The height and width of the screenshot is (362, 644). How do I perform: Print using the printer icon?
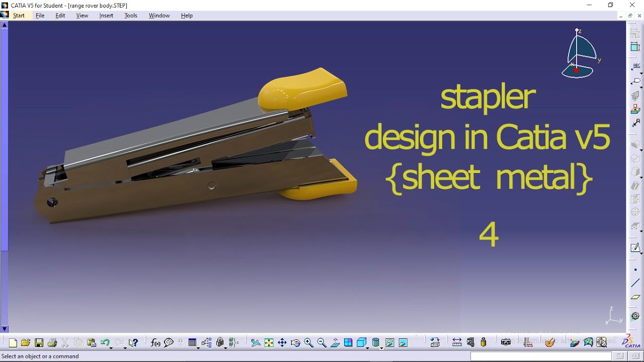pos(52,343)
